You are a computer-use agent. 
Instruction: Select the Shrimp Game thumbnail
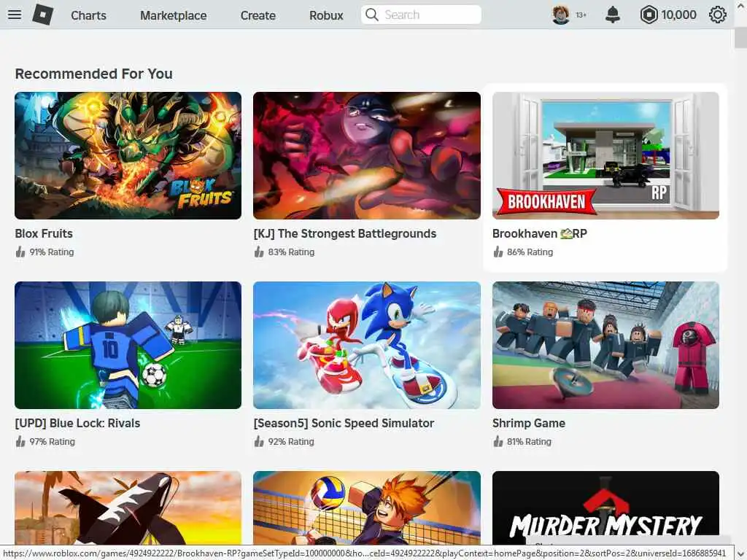pos(605,345)
